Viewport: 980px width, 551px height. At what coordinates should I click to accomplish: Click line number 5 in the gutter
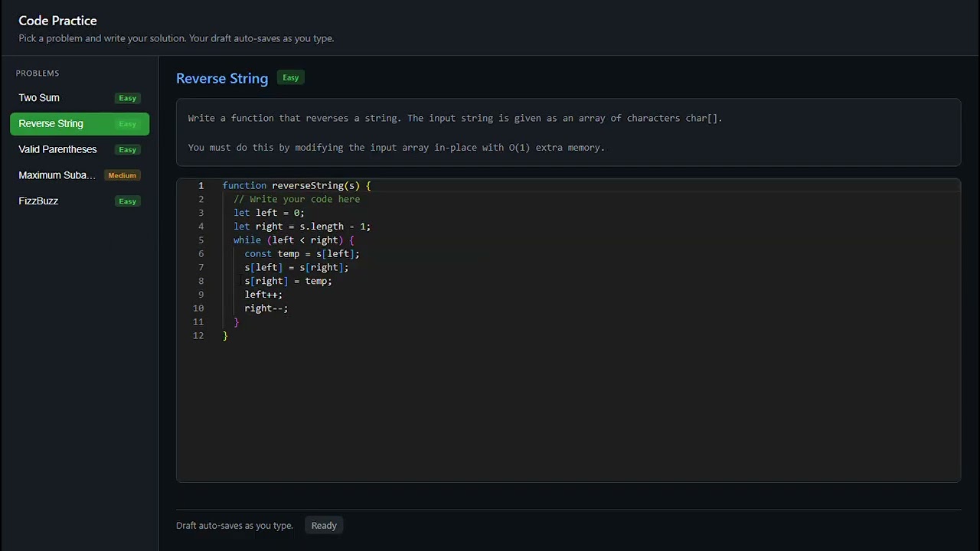pyautogui.click(x=201, y=240)
